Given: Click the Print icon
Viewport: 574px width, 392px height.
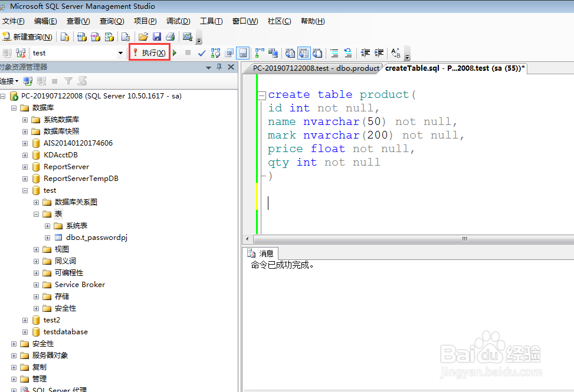Looking at the screenshot, I should (x=170, y=37).
